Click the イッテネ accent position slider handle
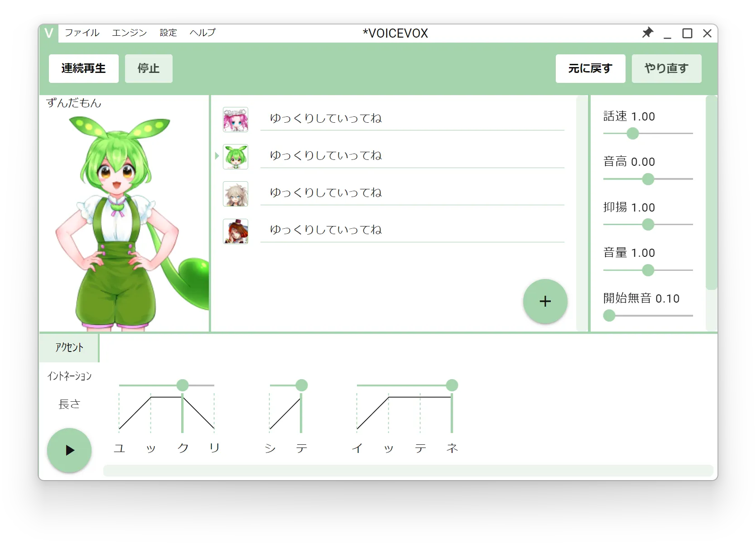The image size is (756, 544). coord(452,385)
